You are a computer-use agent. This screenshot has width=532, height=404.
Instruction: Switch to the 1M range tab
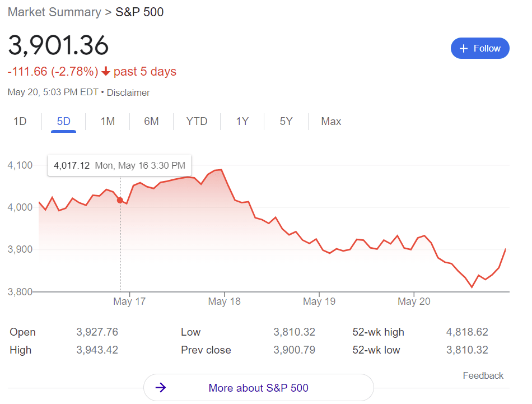pos(108,122)
